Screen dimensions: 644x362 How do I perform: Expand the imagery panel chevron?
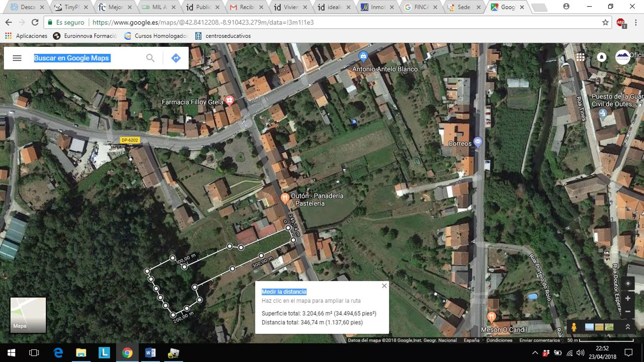(628, 327)
